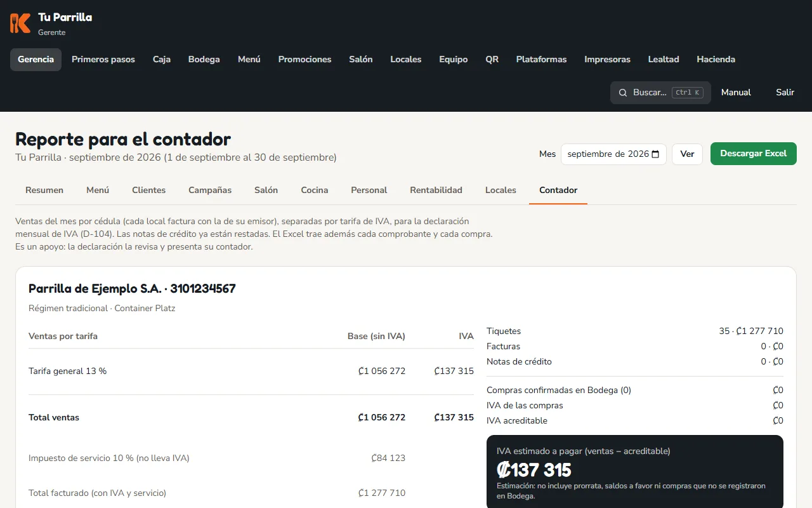Focus the Buscar search field
Screen dimensions: 812x508
[660, 93]
